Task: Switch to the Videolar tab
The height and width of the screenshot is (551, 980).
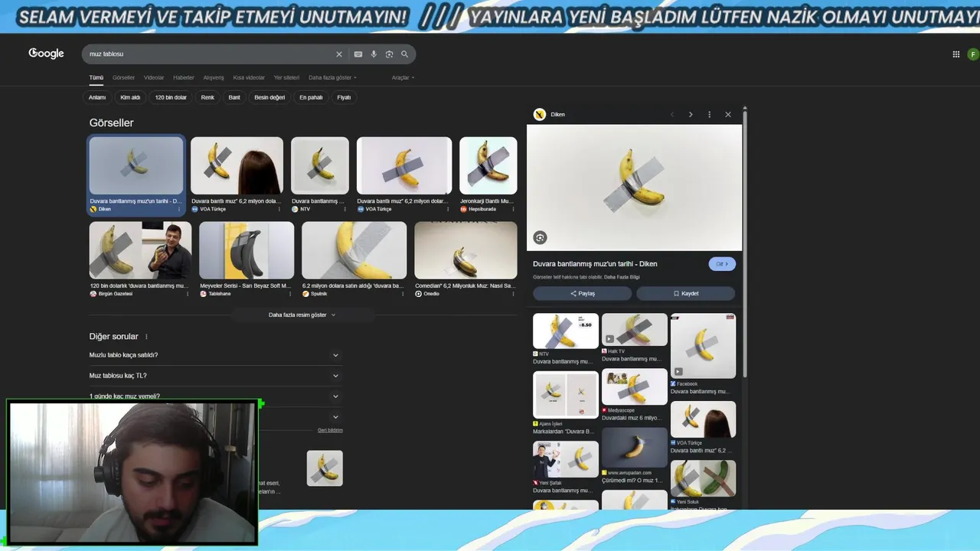Action: (x=154, y=77)
